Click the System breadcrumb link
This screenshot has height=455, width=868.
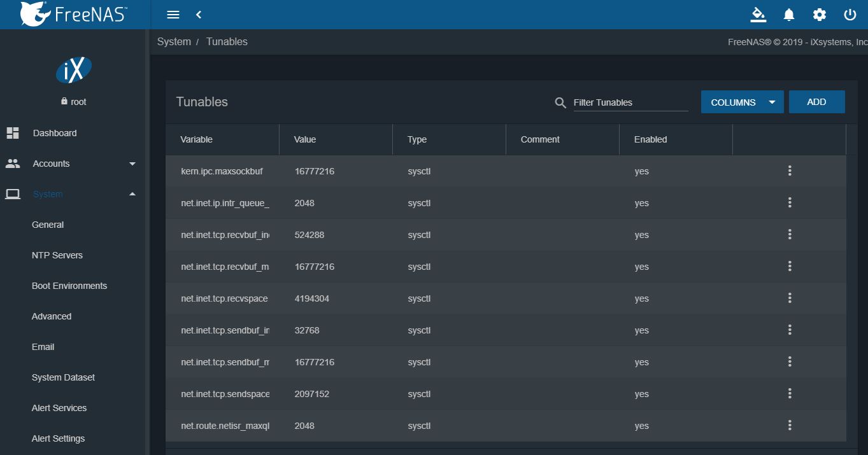point(174,41)
